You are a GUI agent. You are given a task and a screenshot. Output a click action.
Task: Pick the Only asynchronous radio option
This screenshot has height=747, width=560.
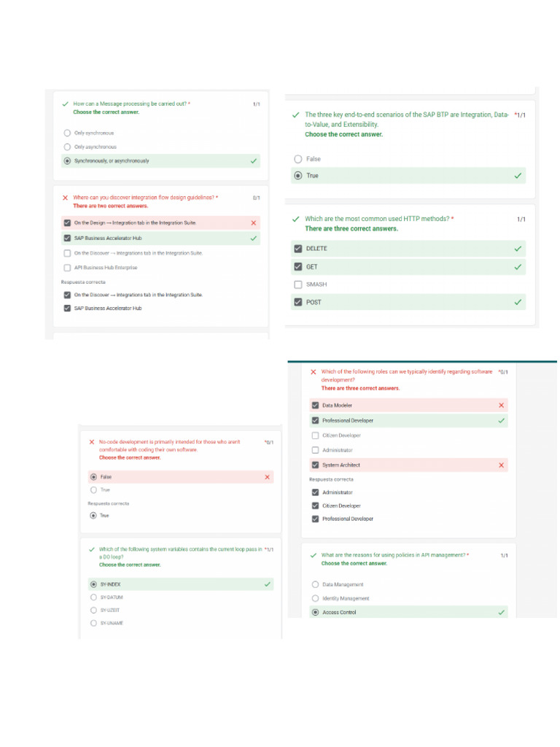point(67,147)
